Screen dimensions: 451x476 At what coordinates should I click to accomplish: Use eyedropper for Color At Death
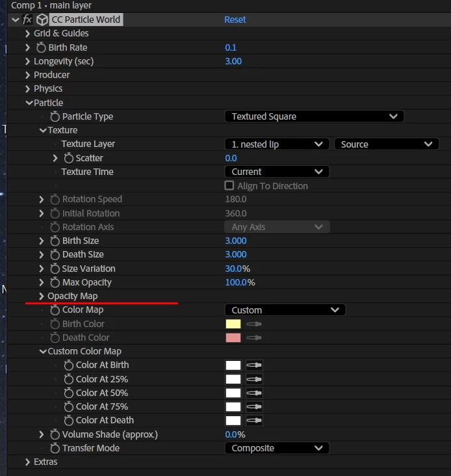(254, 421)
